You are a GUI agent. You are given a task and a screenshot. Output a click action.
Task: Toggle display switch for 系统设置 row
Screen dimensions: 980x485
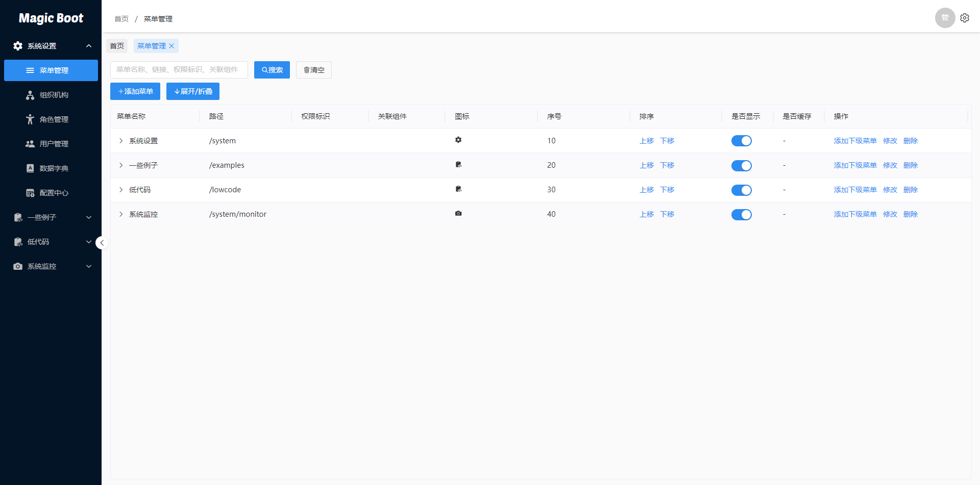pos(741,141)
